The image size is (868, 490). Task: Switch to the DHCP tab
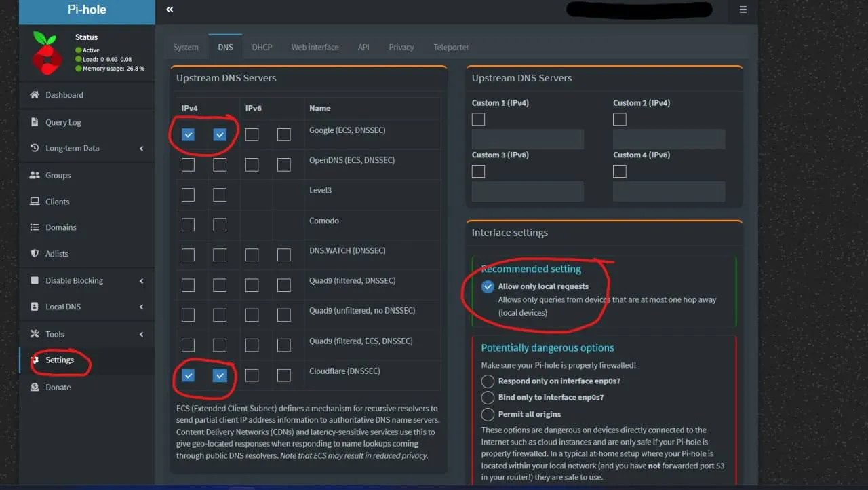tap(262, 48)
